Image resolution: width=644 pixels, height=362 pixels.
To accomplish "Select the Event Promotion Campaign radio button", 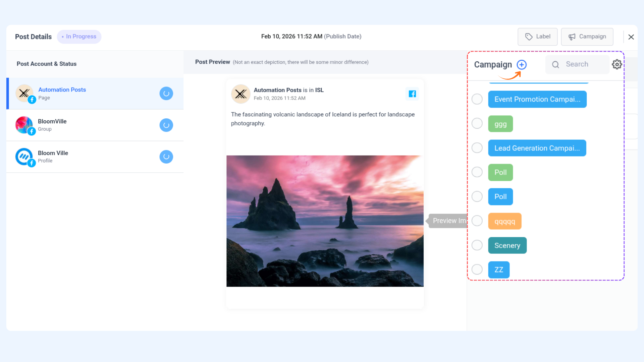I will 477,99.
